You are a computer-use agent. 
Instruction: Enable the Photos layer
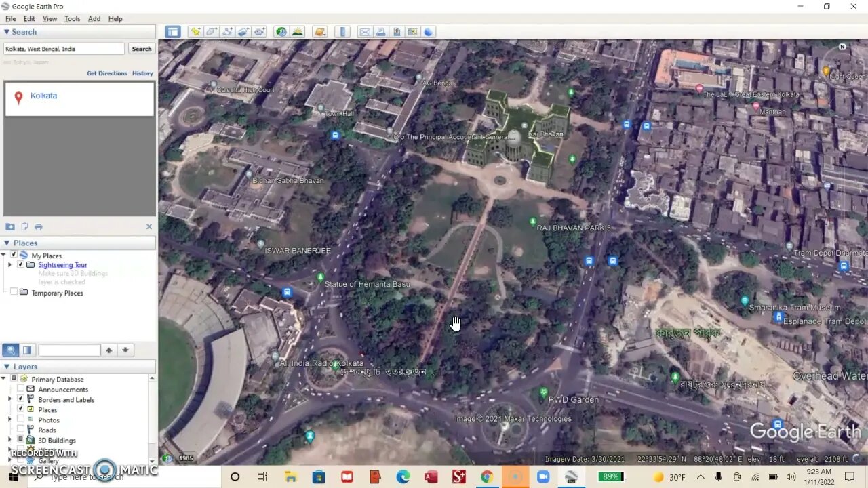pos(20,420)
